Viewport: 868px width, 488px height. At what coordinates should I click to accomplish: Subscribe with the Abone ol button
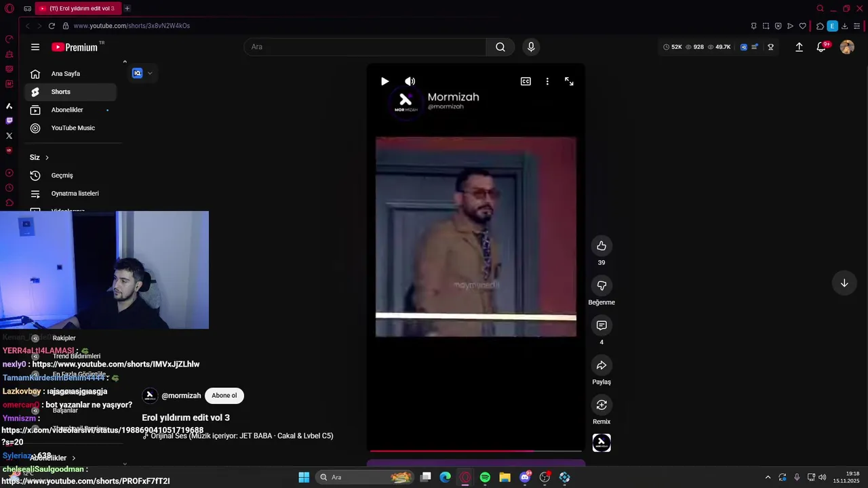[x=224, y=396]
